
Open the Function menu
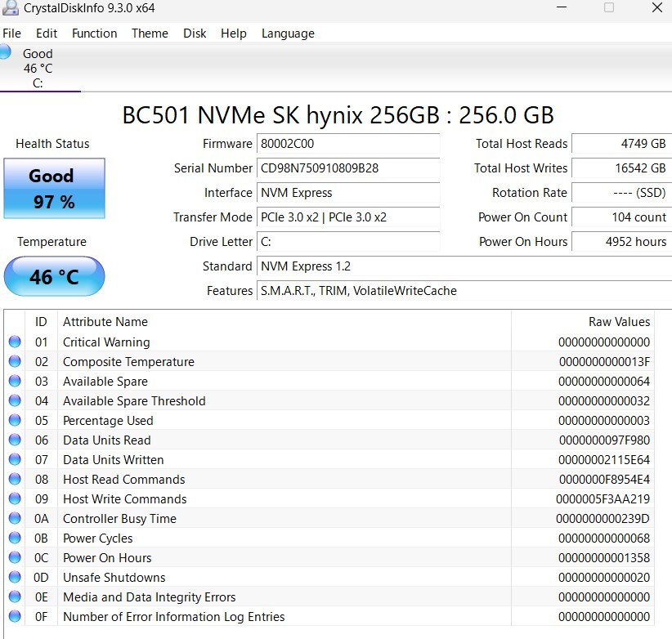pos(94,34)
